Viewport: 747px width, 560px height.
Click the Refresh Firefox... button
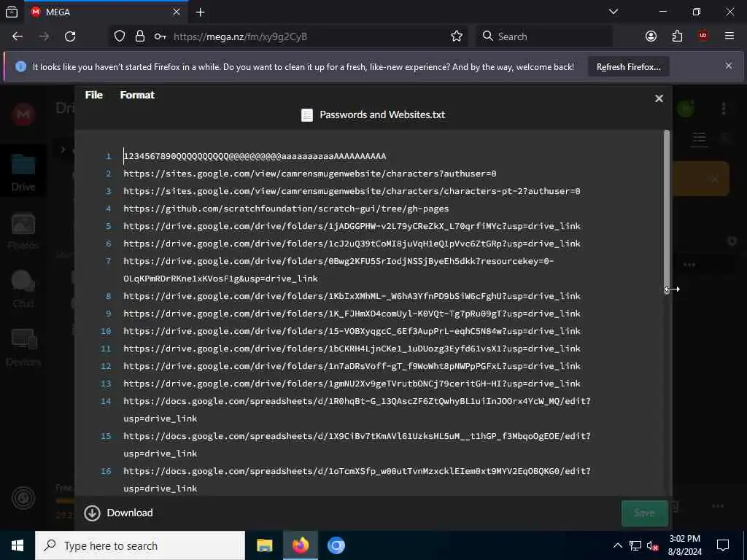[628, 67]
